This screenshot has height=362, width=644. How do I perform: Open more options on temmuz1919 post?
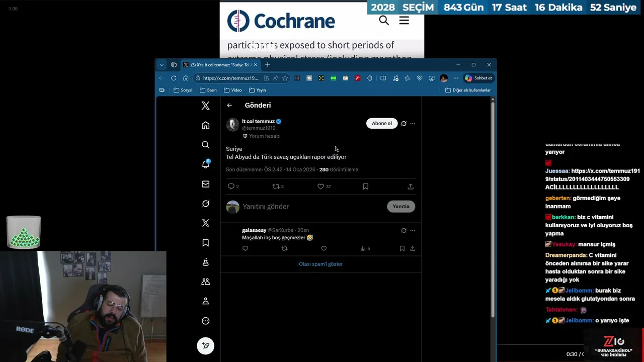413,123
